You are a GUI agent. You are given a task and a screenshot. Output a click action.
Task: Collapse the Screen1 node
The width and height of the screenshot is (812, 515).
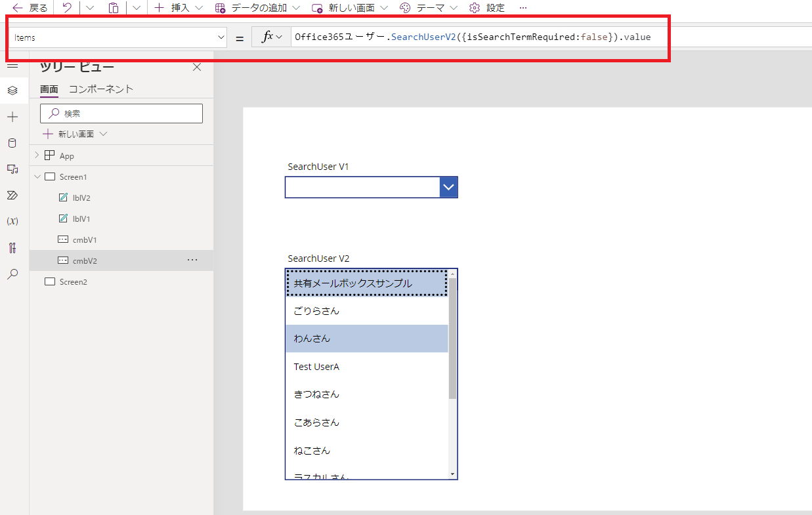[37, 176]
